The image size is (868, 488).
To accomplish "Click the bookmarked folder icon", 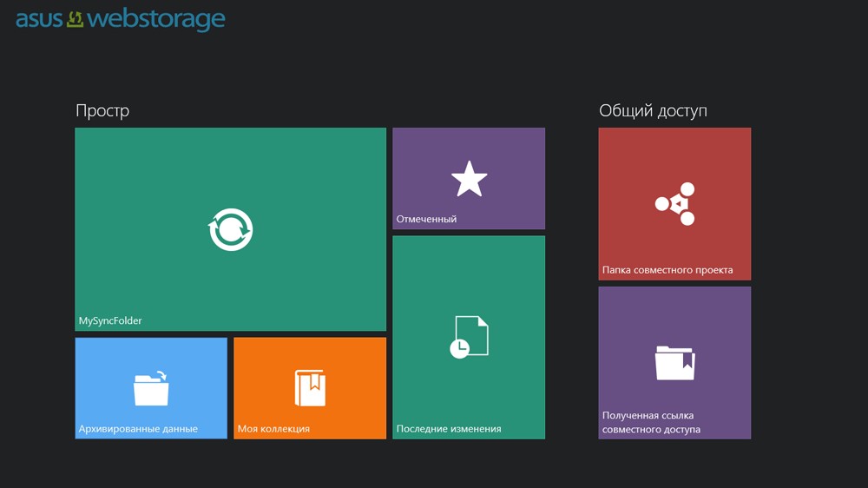I will [674, 363].
